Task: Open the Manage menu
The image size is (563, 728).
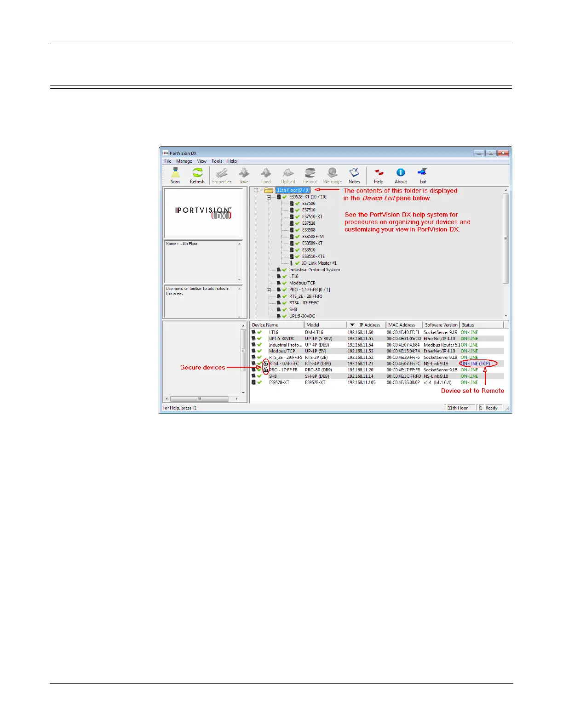Action: [x=184, y=161]
